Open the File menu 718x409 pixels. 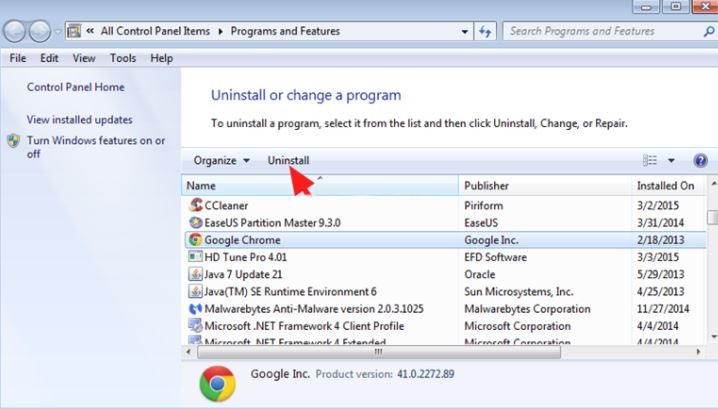point(18,58)
